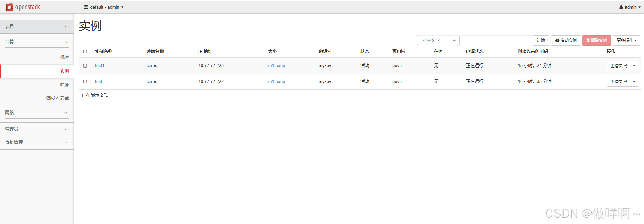Collapse the 计算 sidebar group

37,42
